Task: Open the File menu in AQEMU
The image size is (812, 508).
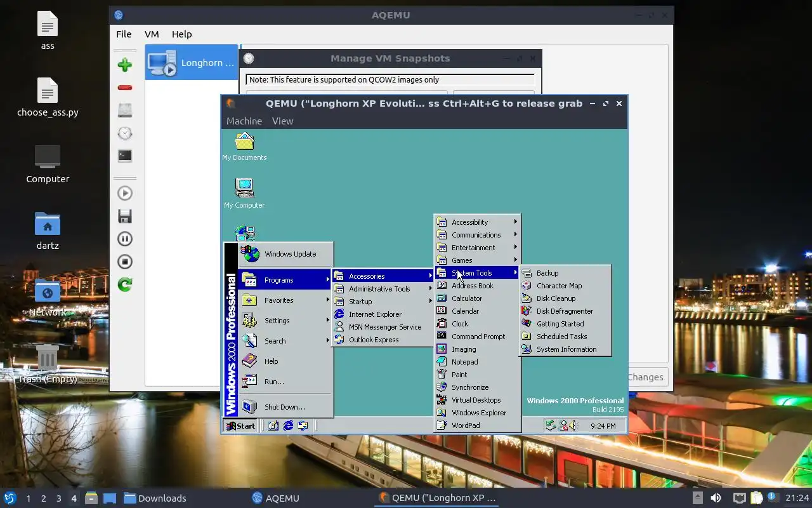Action: tap(124, 34)
